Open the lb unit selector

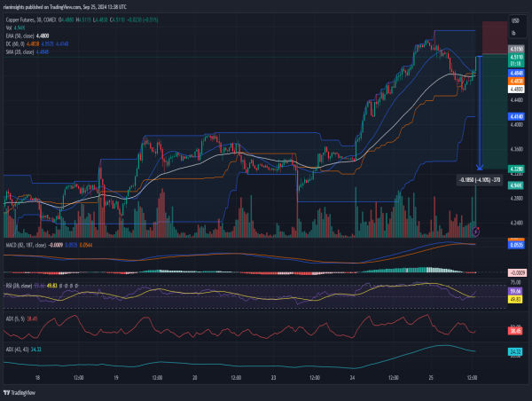click(x=513, y=33)
